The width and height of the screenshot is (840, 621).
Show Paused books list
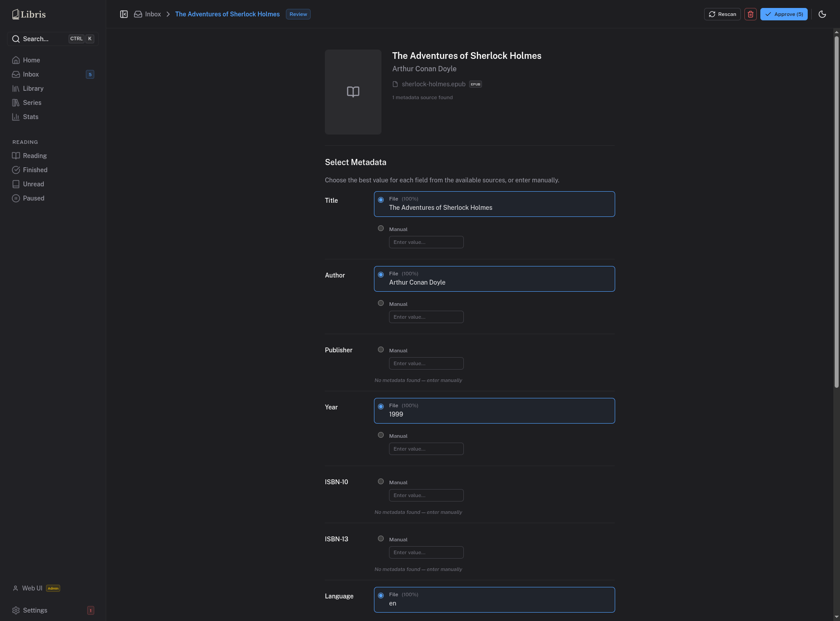(x=53, y=198)
